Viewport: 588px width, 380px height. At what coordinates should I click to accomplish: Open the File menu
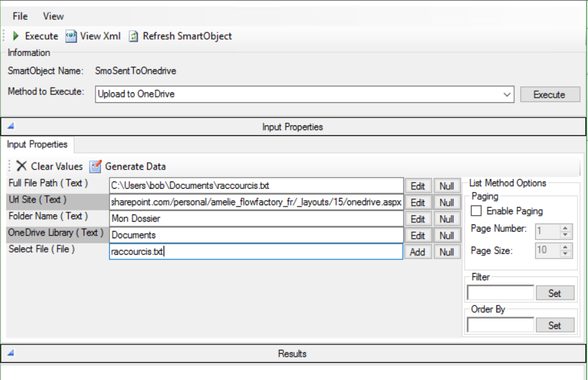pyautogui.click(x=20, y=16)
